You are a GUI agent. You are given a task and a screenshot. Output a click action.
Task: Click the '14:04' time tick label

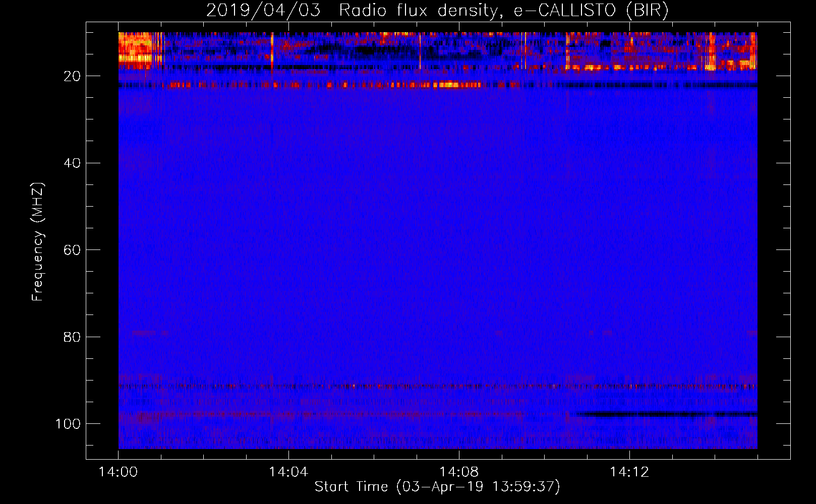288,472
